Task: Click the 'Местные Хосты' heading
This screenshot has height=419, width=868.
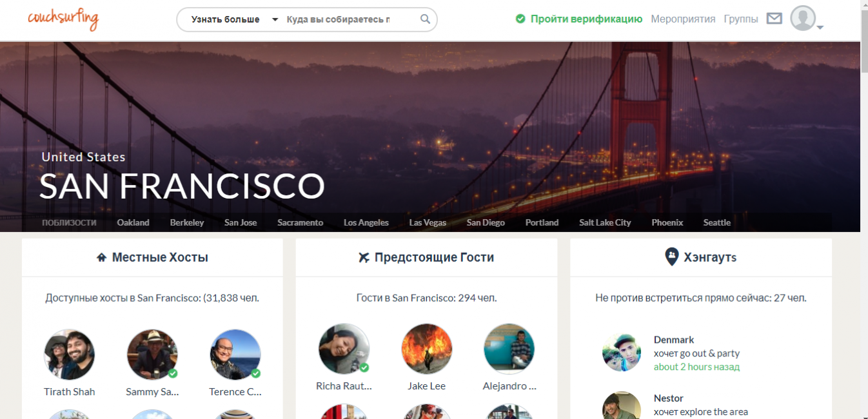Action: tap(160, 257)
